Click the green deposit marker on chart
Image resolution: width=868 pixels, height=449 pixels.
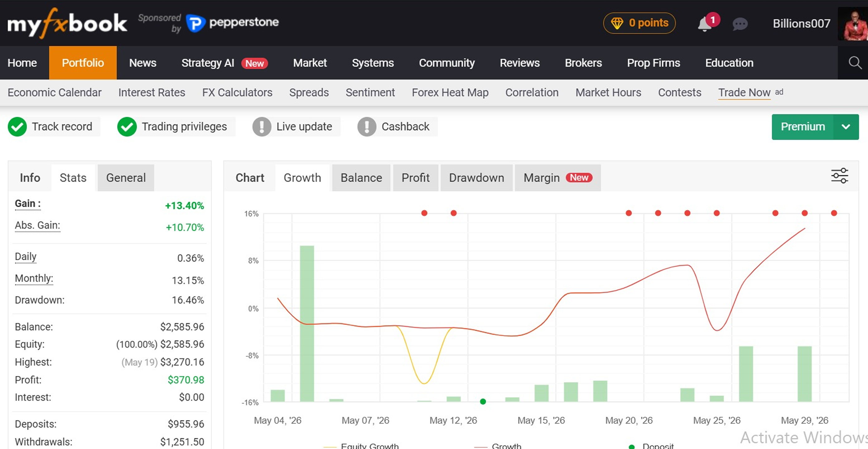483,402
